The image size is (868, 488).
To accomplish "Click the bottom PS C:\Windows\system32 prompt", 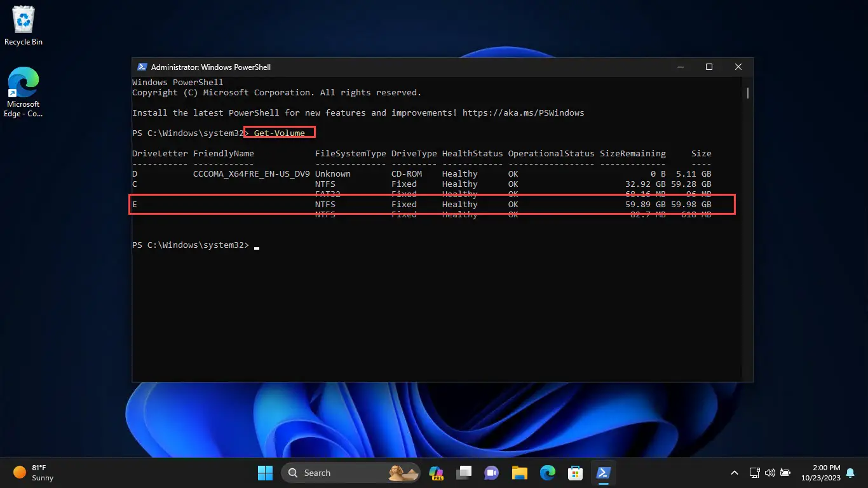I will (x=191, y=245).
